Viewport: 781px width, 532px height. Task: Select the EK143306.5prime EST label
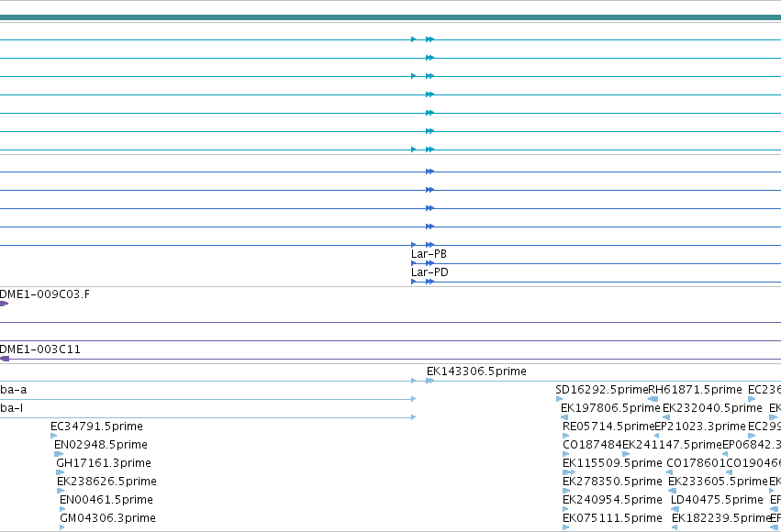(x=476, y=371)
